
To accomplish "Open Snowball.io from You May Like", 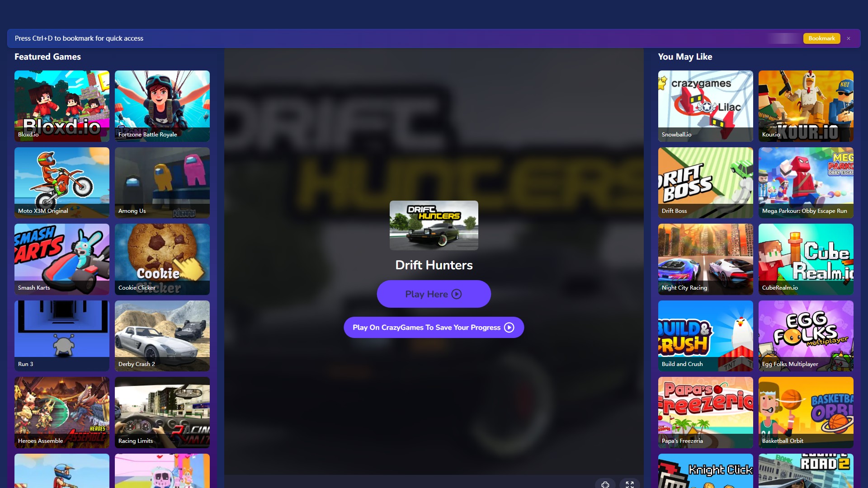I will (x=705, y=106).
